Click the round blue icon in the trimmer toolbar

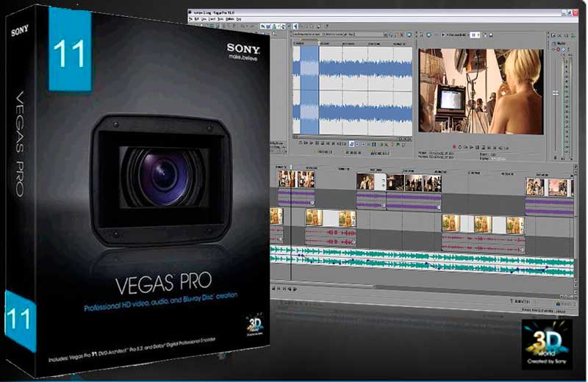(409, 35)
